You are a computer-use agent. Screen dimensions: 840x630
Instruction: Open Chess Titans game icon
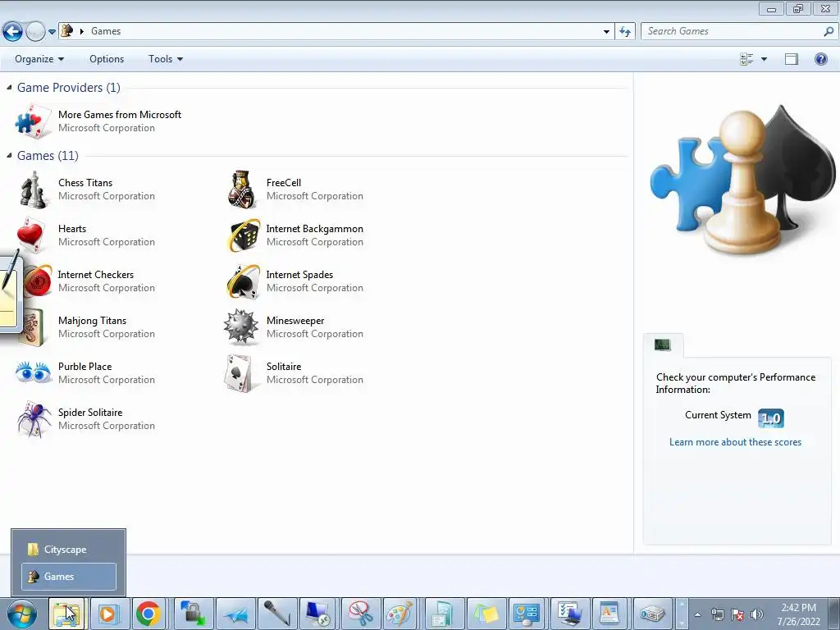(x=33, y=189)
